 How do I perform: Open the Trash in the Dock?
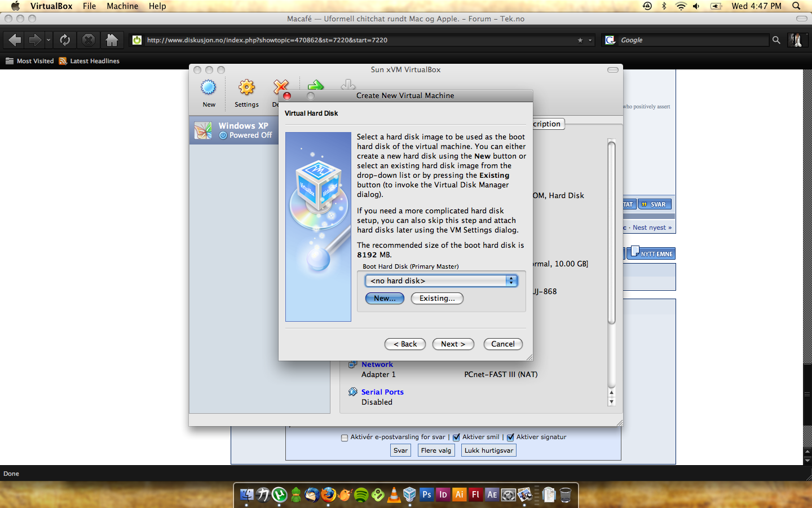(x=566, y=494)
